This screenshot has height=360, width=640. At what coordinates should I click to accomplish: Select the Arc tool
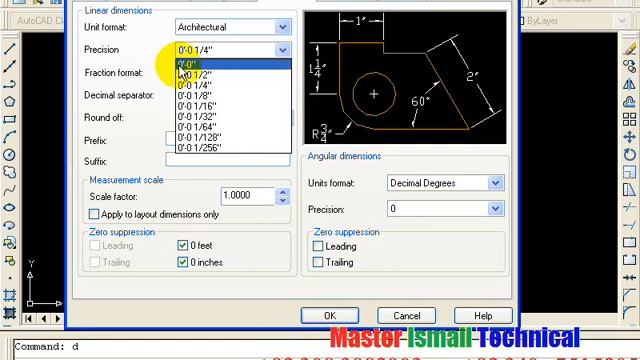pos(9,137)
